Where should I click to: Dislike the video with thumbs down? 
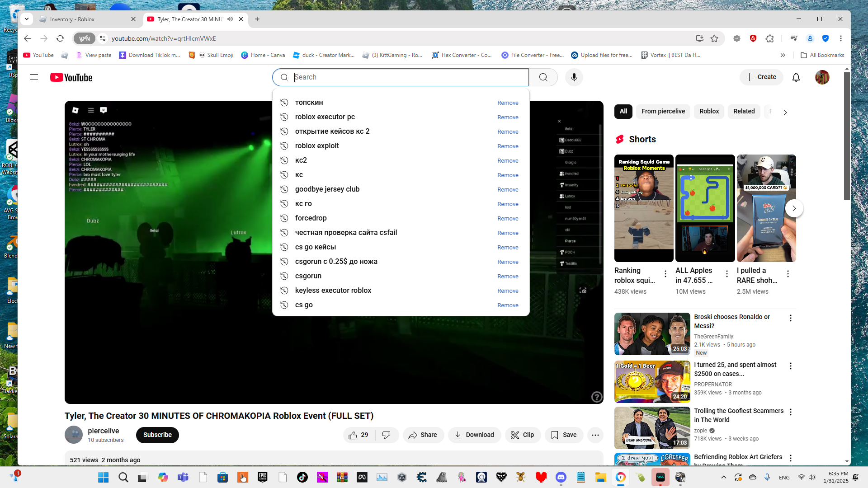tap(386, 435)
